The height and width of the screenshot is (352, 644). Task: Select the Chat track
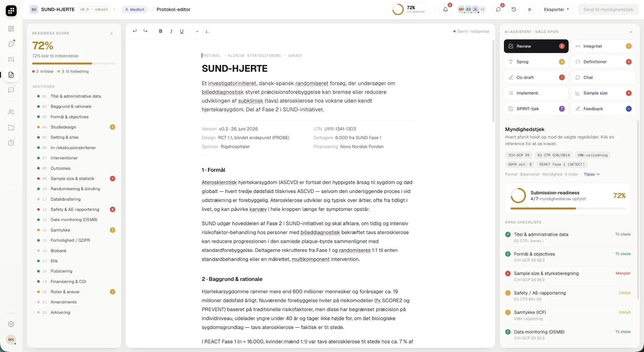point(603,77)
